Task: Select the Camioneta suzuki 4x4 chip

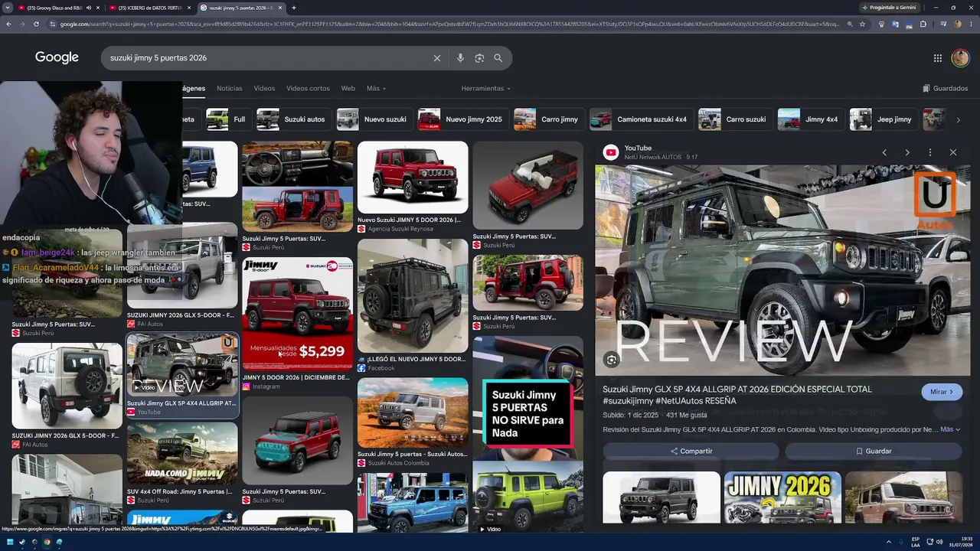Action: click(640, 119)
